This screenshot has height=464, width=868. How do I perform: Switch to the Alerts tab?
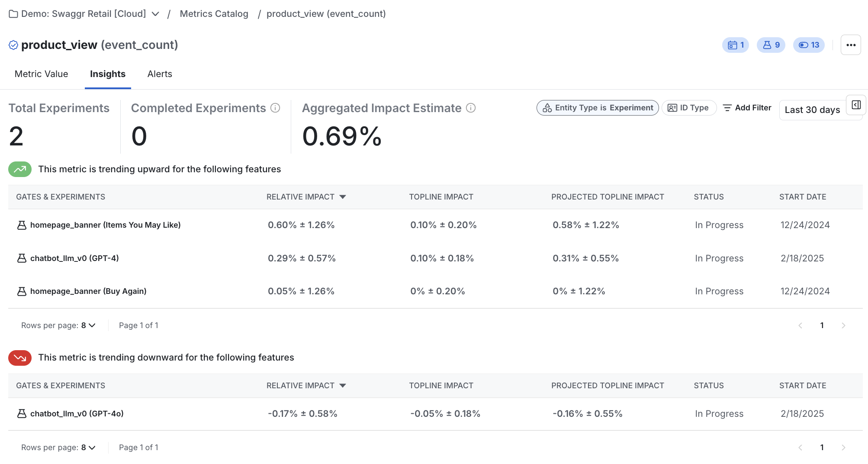159,74
